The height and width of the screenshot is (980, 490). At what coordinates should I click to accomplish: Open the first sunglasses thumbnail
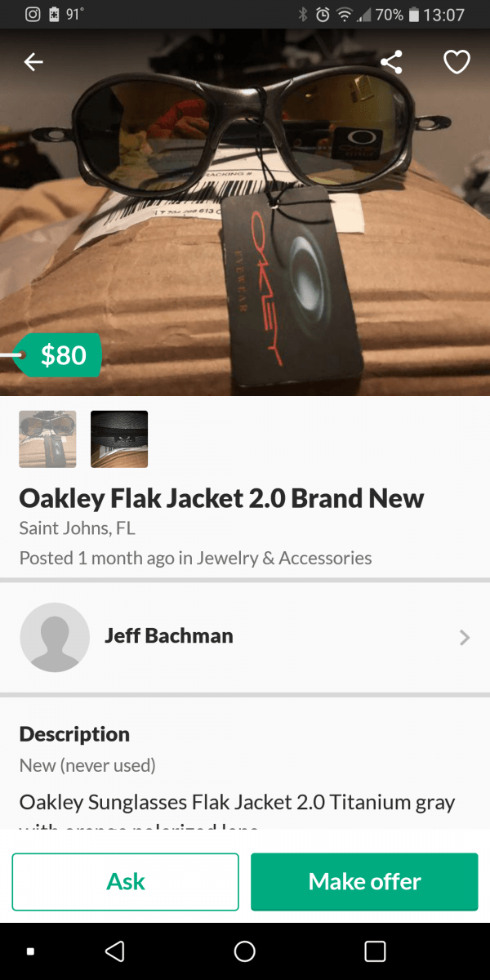pos(48,439)
